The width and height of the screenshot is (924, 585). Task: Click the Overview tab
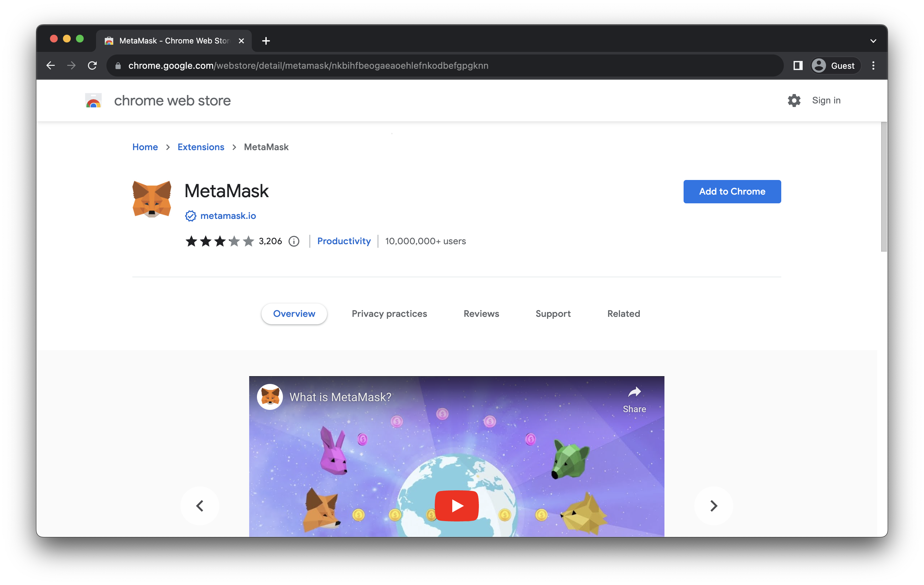(x=294, y=313)
